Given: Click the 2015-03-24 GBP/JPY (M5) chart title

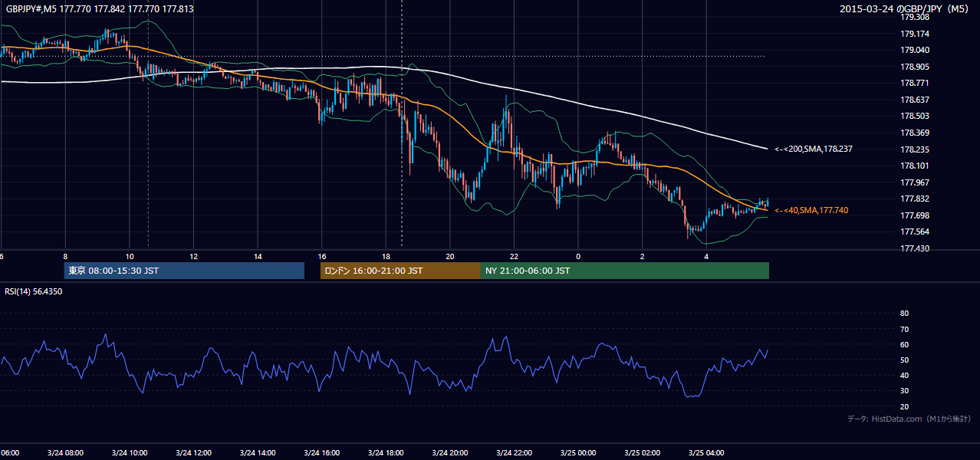Looking at the screenshot, I should 906,8.
